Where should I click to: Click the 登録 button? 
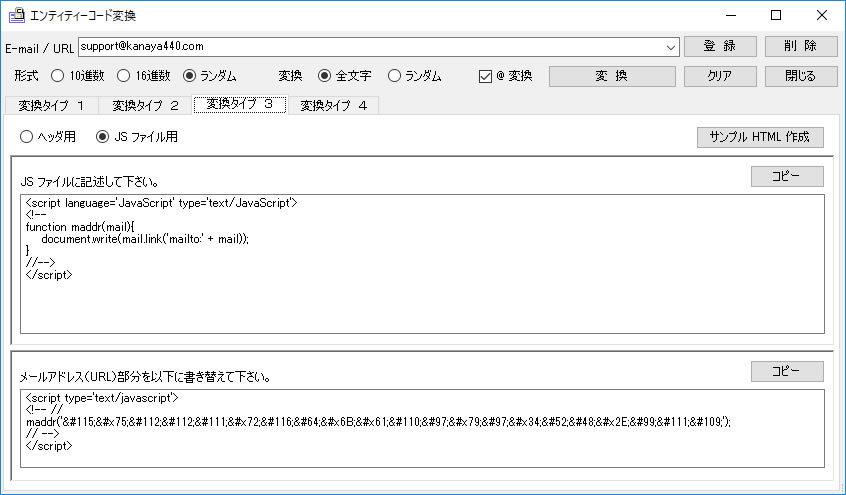(720, 46)
